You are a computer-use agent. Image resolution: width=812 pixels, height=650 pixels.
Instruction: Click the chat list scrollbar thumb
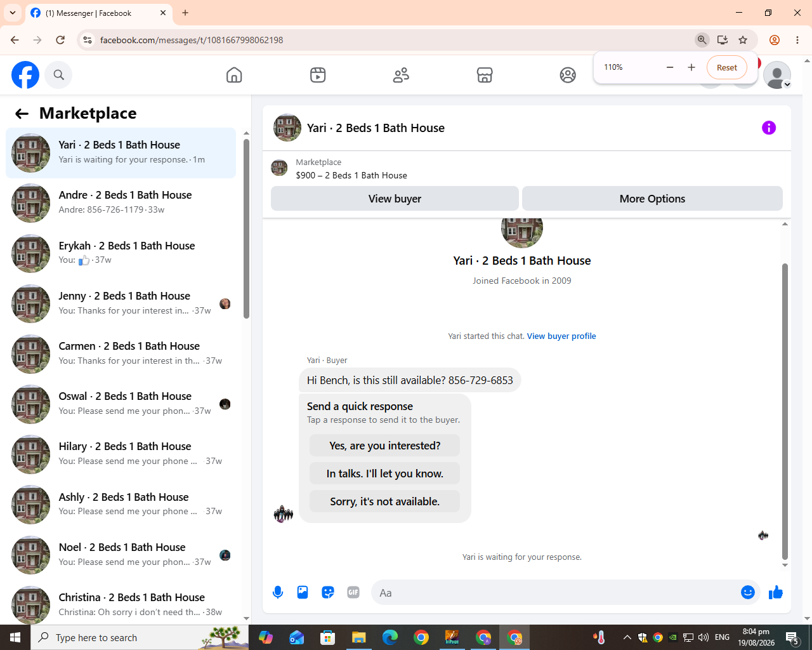[x=246, y=229]
